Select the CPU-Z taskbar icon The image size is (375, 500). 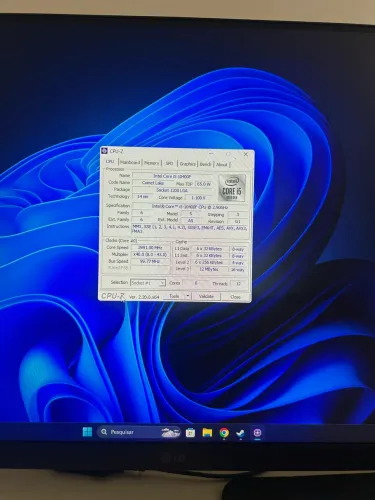tap(257, 433)
